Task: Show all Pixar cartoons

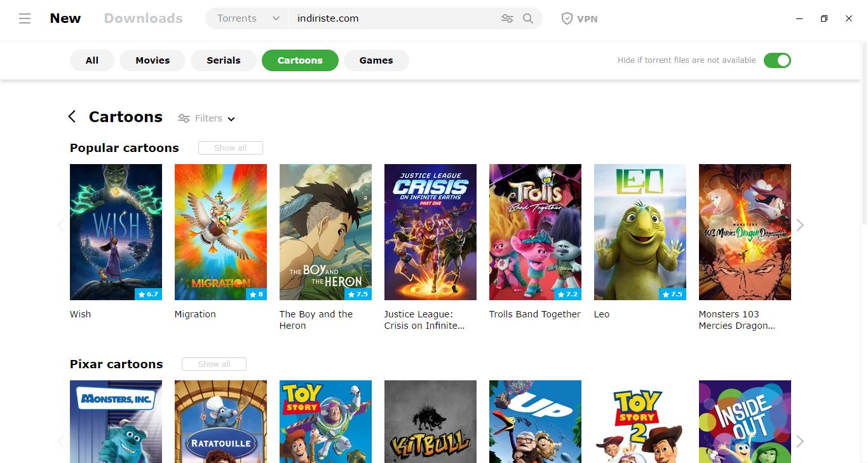Action: [214, 364]
